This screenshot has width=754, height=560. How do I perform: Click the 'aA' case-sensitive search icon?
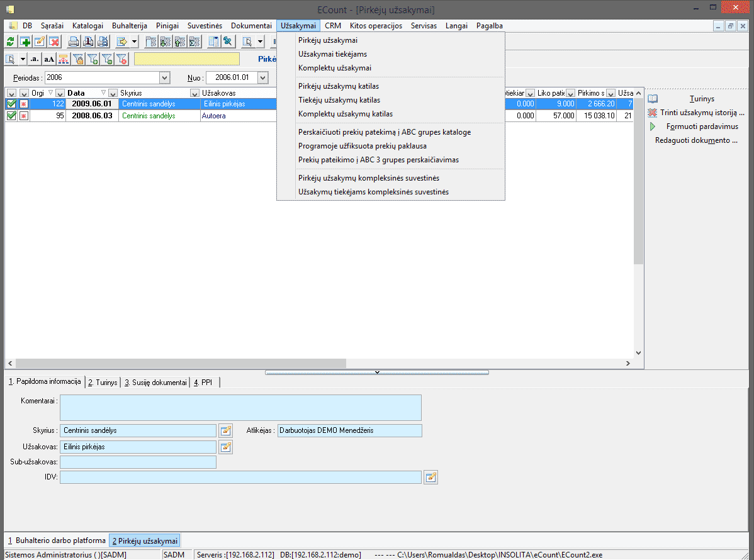[x=49, y=59]
